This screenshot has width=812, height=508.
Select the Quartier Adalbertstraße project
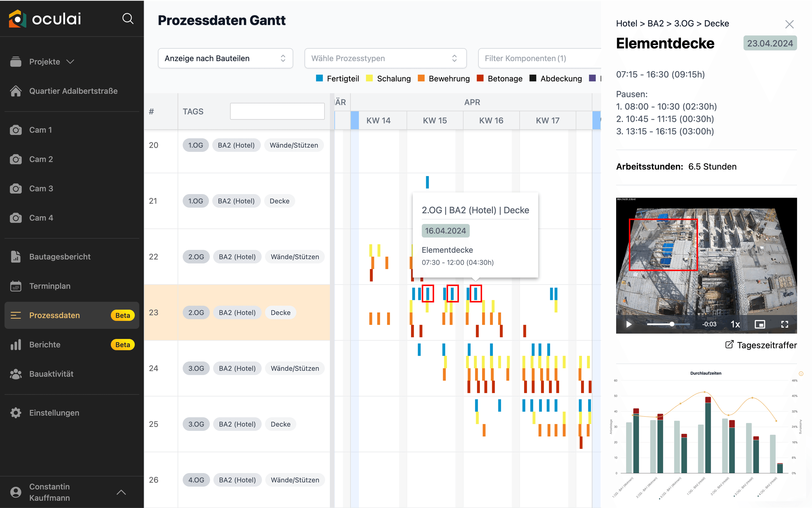point(73,91)
